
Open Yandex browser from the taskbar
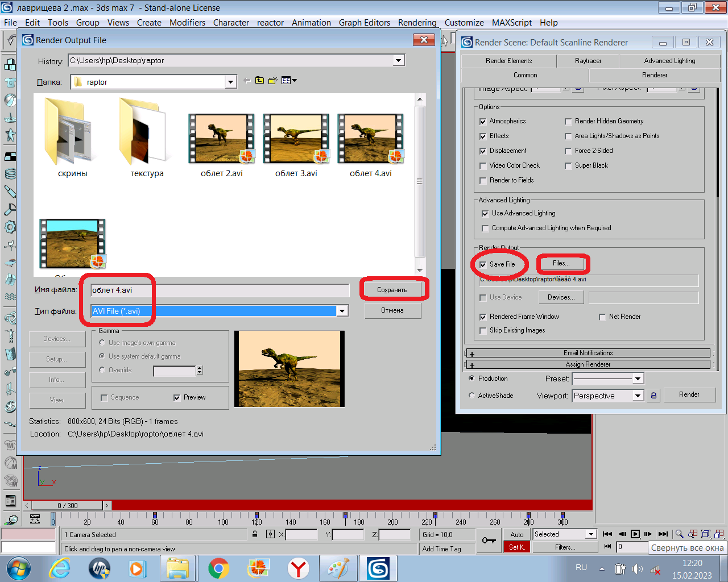click(x=298, y=568)
